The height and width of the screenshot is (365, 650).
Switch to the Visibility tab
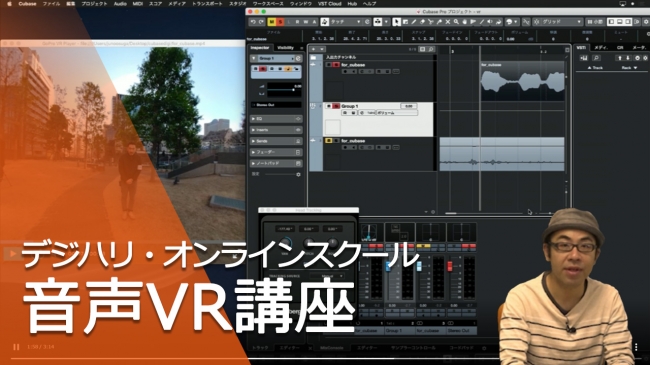pyautogui.click(x=286, y=48)
